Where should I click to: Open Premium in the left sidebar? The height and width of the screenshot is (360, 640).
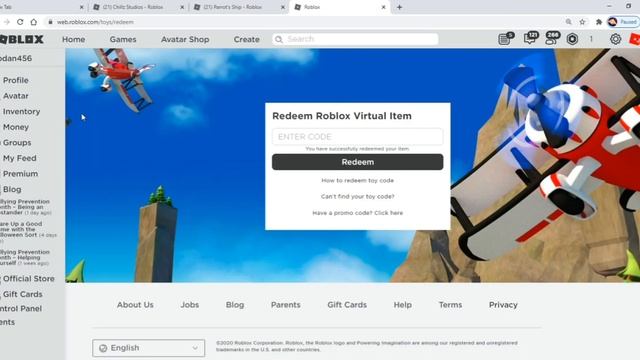tap(20, 174)
